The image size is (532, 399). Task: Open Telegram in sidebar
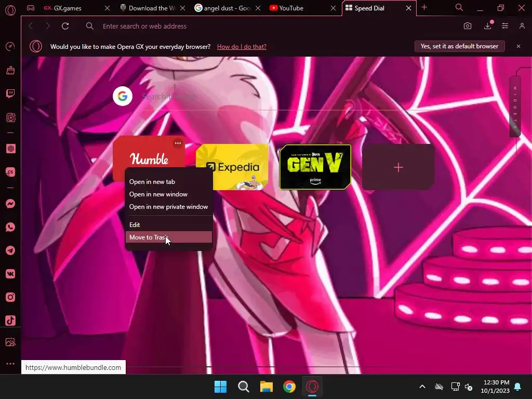coord(10,250)
